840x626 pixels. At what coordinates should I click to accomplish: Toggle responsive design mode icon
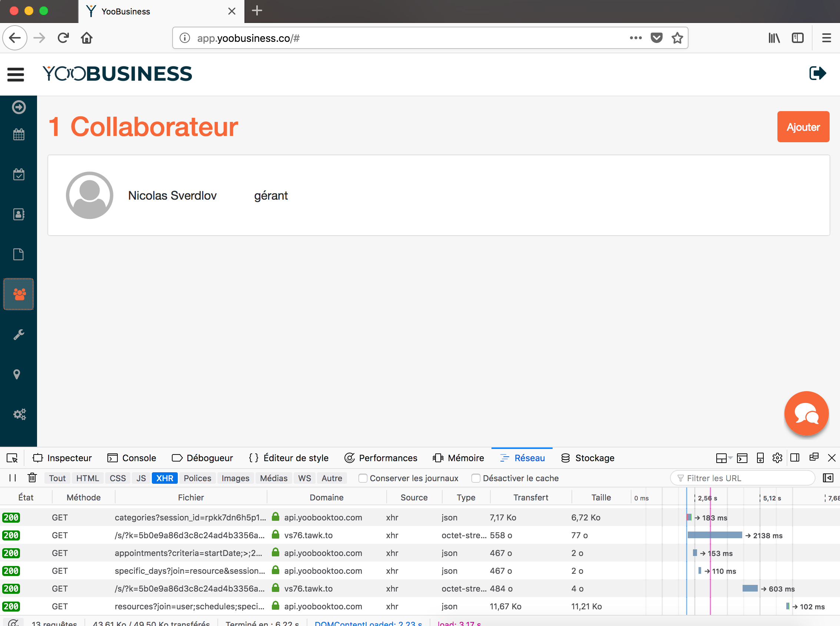760,458
